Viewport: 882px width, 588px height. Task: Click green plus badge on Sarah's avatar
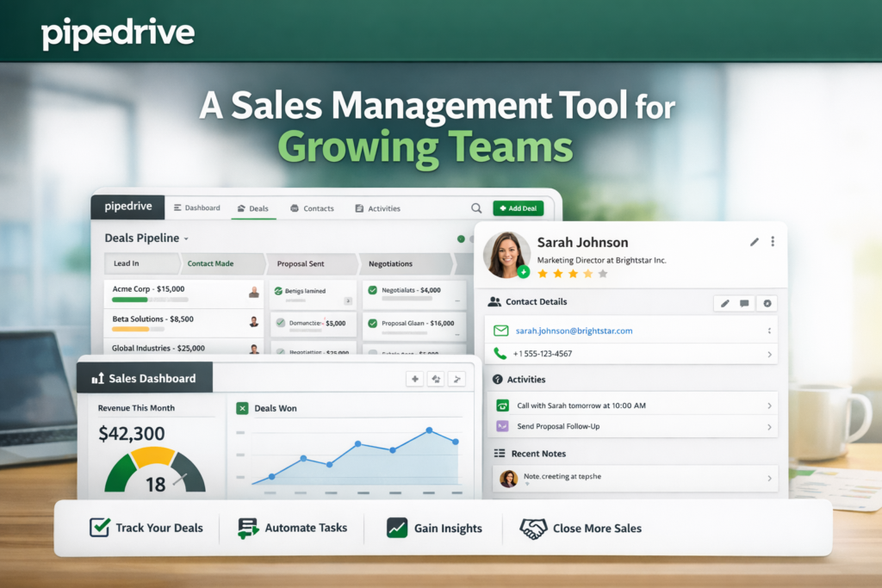click(x=524, y=271)
